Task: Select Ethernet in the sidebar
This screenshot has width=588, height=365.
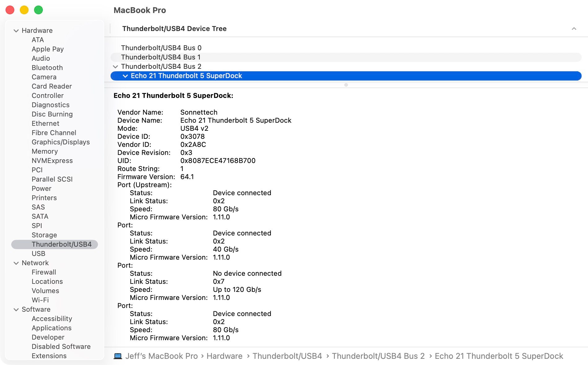Action: (x=46, y=123)
